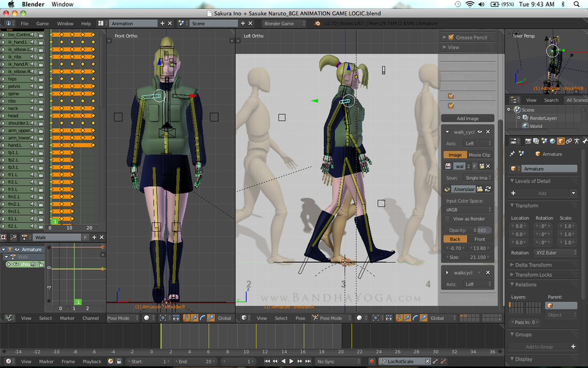
Task: Expand the pelvis channel in dope sheet
Action: tap(3, 86)
